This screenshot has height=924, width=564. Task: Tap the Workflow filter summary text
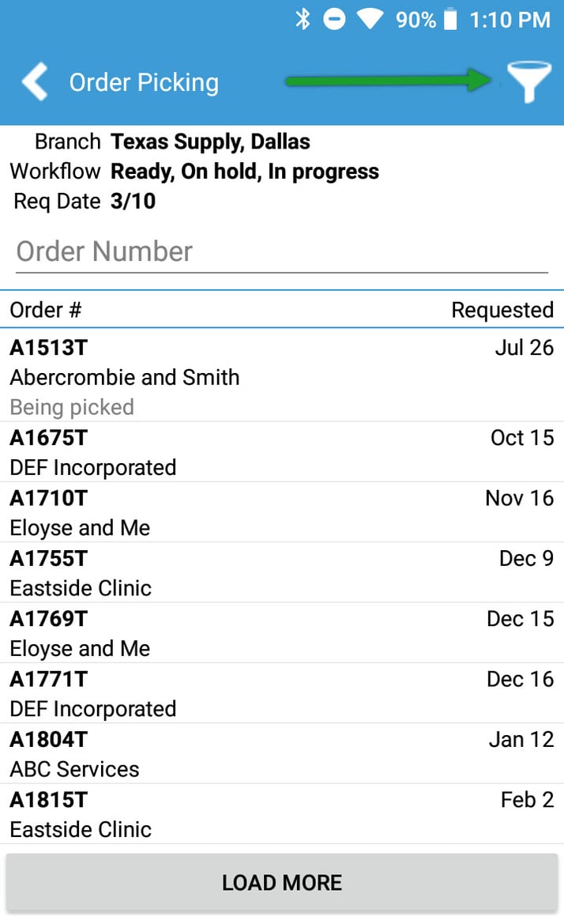pos(244,172)
